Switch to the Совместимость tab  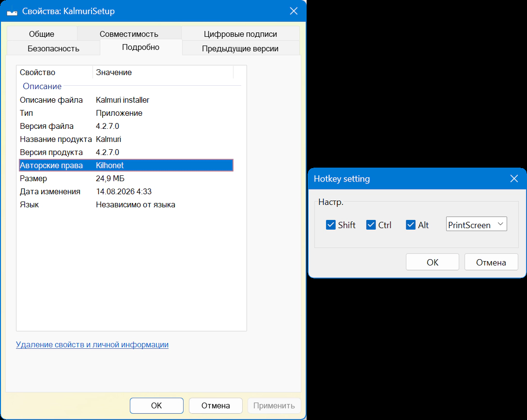129,34
